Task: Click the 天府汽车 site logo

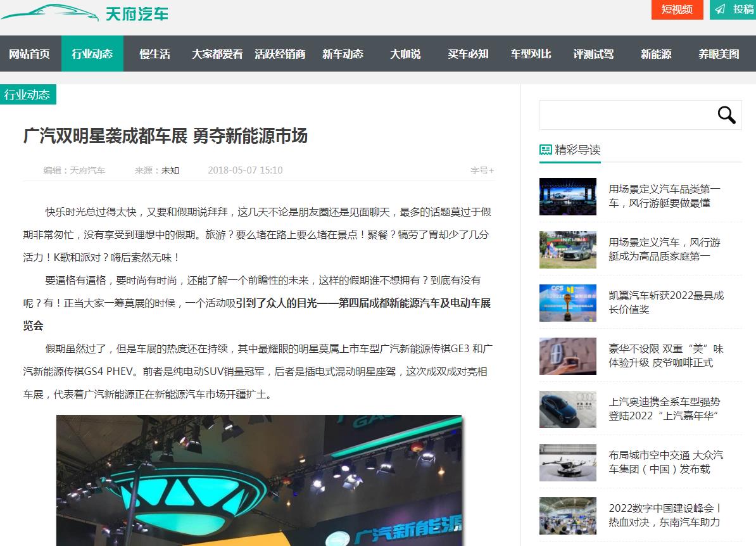Action: tap(85, 13)
